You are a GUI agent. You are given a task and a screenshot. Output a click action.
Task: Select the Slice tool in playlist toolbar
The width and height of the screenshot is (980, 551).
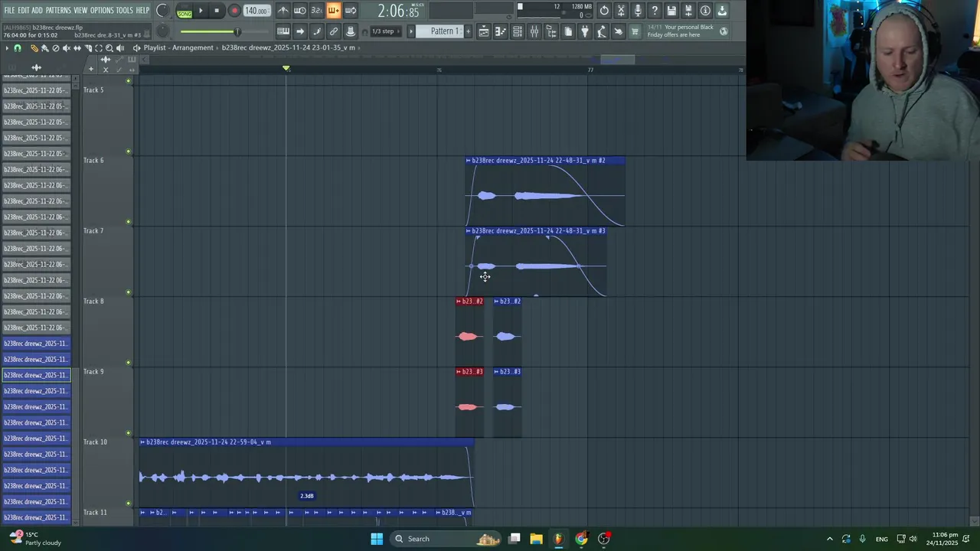(88, 48)
